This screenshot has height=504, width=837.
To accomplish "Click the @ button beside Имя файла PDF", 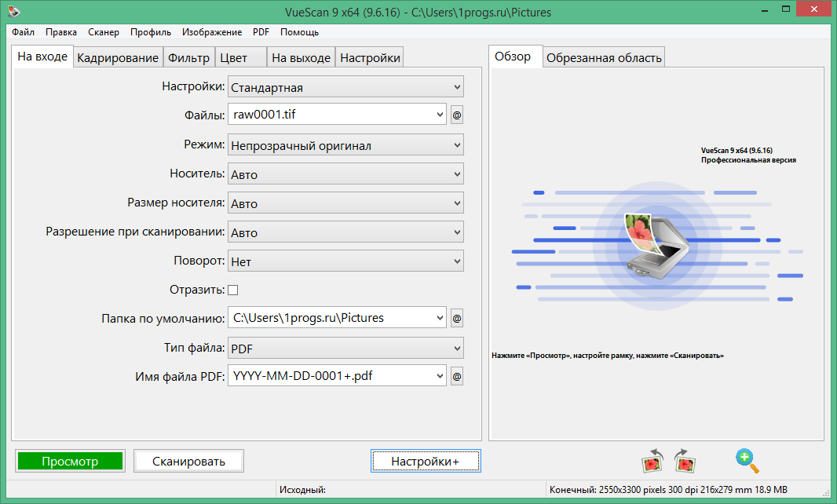I will pyautogui.click(x=457, y=377).
